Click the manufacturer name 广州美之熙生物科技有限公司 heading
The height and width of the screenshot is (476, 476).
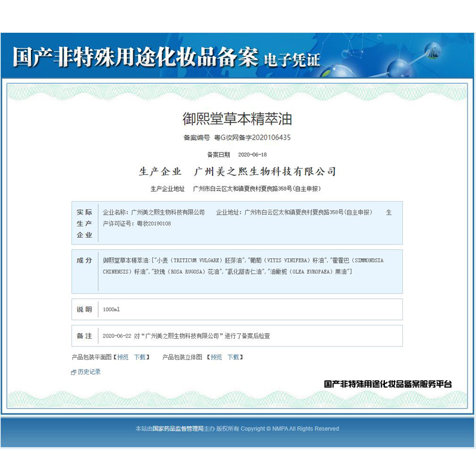pos(265,171)
